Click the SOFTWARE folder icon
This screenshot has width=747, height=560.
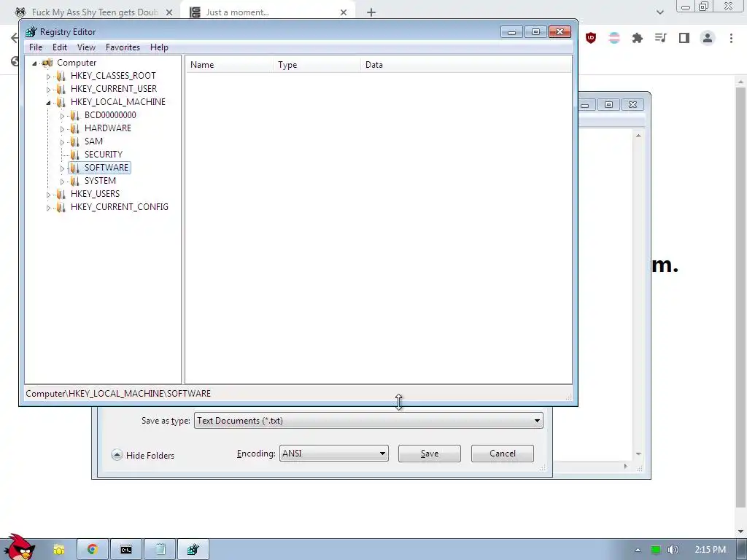click(74, 168)
